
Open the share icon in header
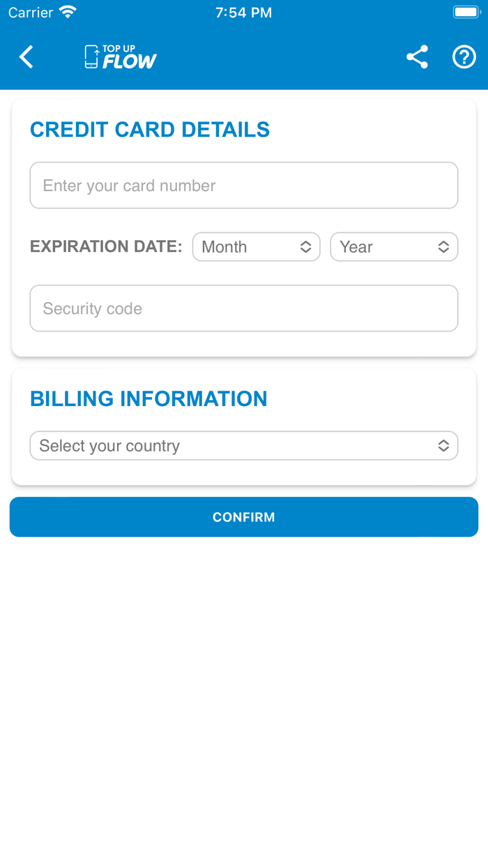point(417,57)
